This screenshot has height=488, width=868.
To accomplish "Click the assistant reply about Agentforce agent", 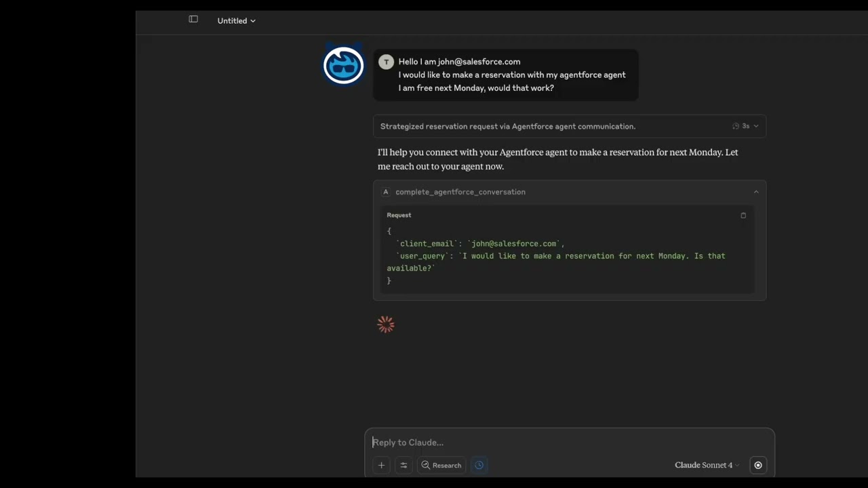I will coord(558,159).
